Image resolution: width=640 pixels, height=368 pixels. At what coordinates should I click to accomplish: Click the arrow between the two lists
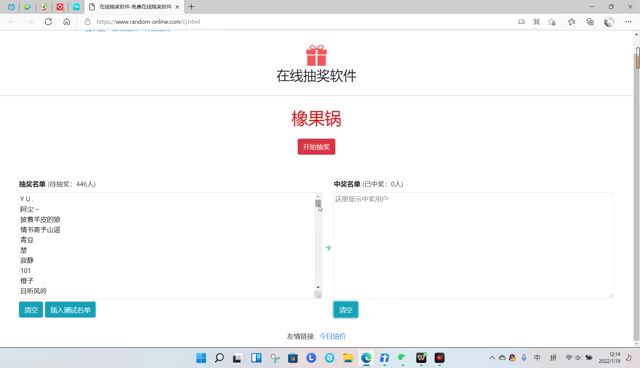(x=328, y=248)
